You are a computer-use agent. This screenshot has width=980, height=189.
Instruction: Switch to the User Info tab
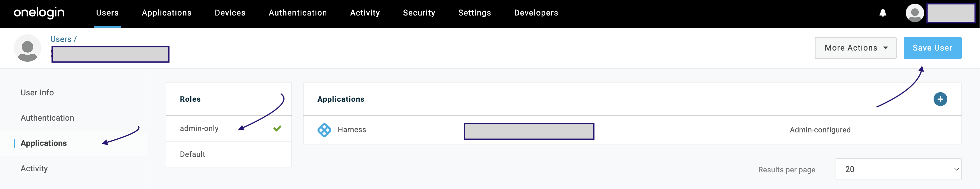click(x=37, y=92)
